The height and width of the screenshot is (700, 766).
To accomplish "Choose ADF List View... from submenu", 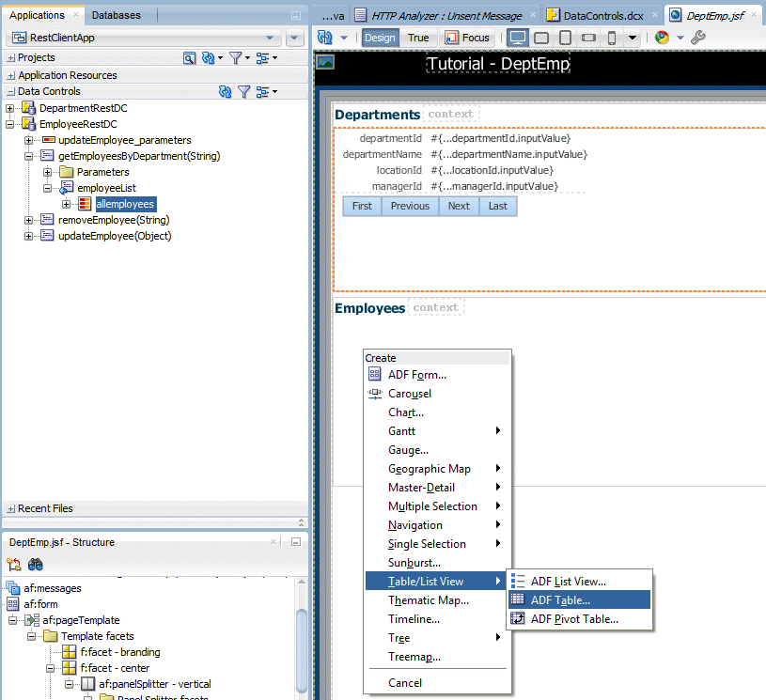I will pos(579,582).
